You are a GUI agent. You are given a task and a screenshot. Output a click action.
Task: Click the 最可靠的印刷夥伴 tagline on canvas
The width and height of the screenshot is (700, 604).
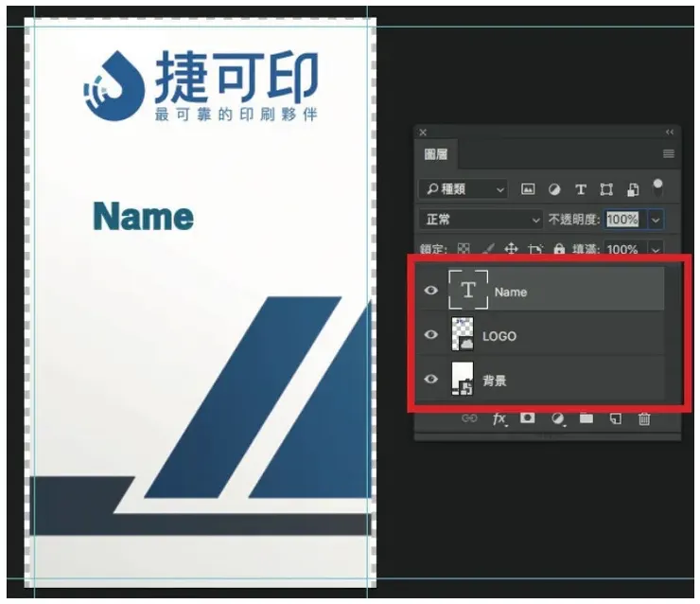click(x=236, y=115)
